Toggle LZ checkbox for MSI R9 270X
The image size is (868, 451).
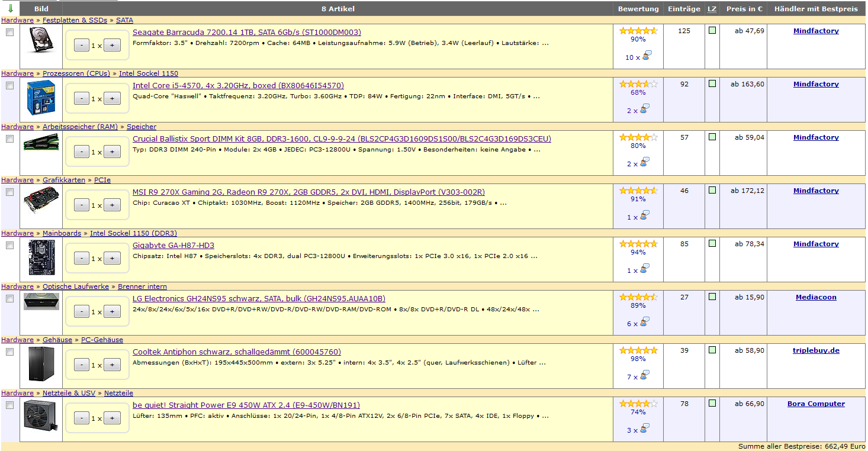pos(712,190)
